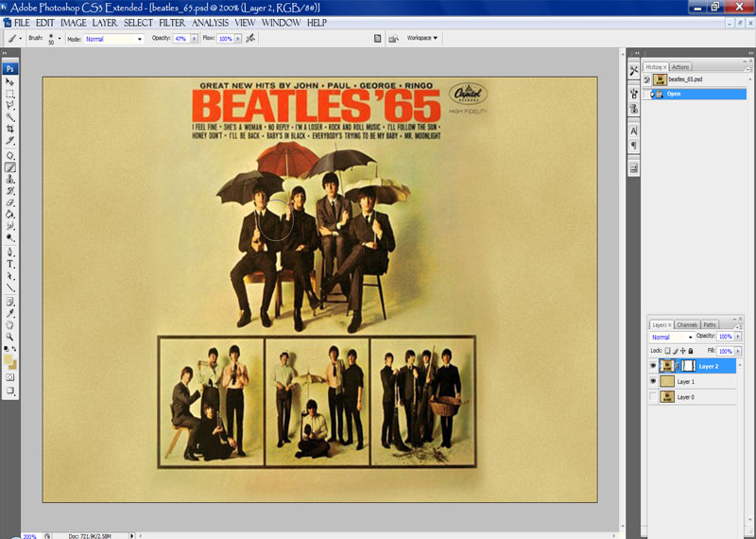Switch to the Channels tab
This screenshot has height=539, width=756.
pos(686,324)
